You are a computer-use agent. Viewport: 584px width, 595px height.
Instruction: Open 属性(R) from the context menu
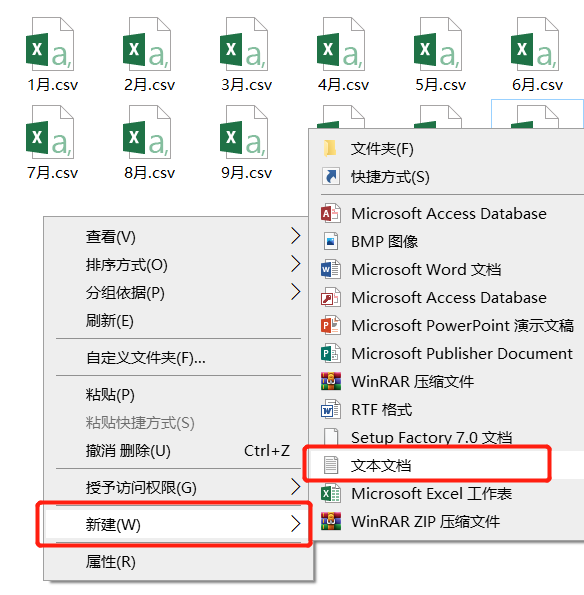(x=110, y=562)
